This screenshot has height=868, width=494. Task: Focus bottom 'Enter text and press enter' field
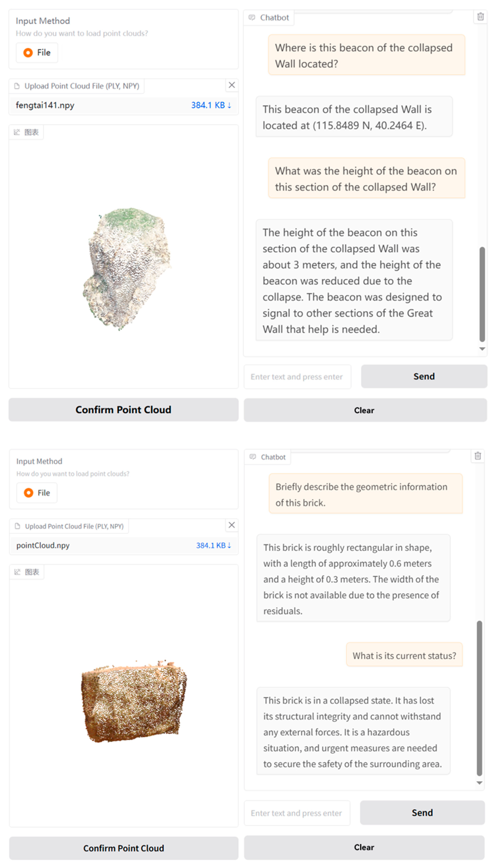pyautogui.click(x=297, y=813)
